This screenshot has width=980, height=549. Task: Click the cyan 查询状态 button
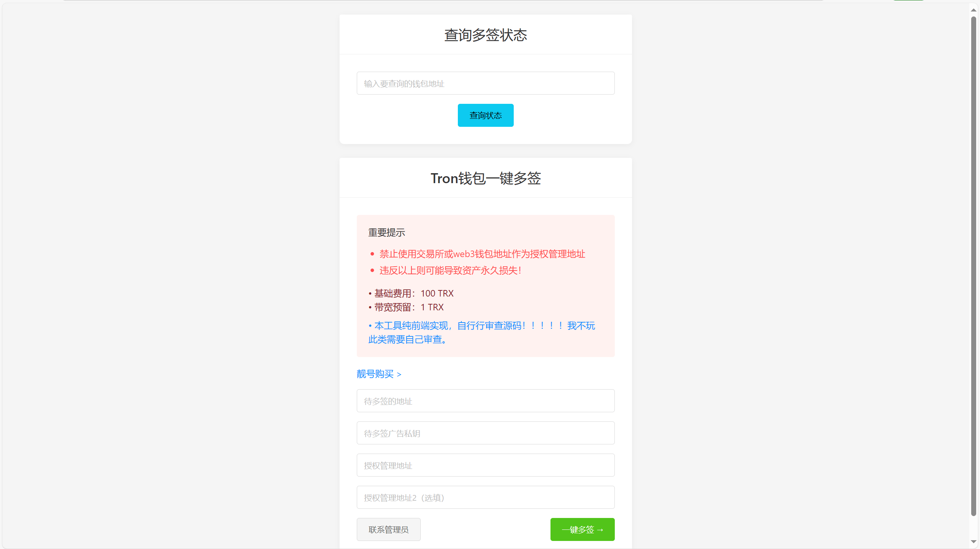click(x=485, y=115)
